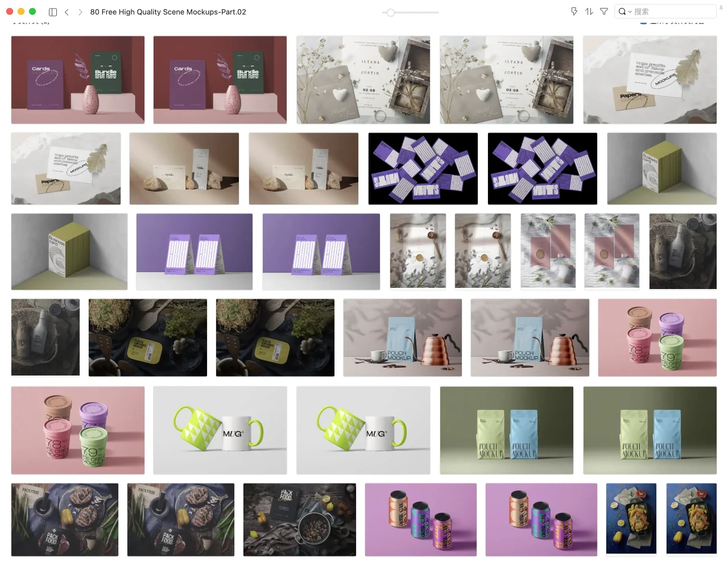
Task: Select the right green and blue Pouch Mockup thumbnail
Action: point(650,430)
